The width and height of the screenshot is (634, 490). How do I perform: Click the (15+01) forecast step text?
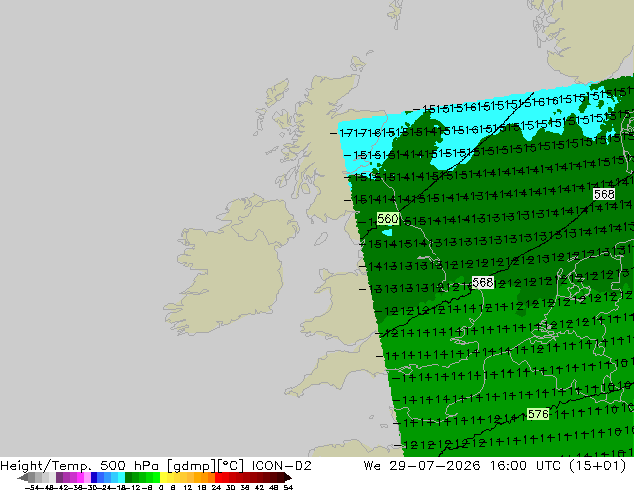coord(598,466)
